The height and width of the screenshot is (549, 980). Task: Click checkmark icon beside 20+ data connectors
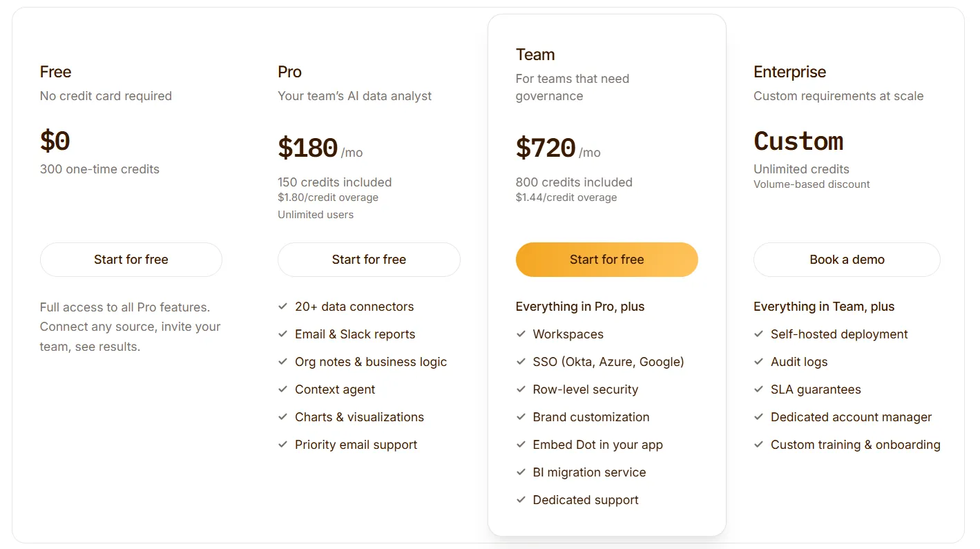point(282,306)
